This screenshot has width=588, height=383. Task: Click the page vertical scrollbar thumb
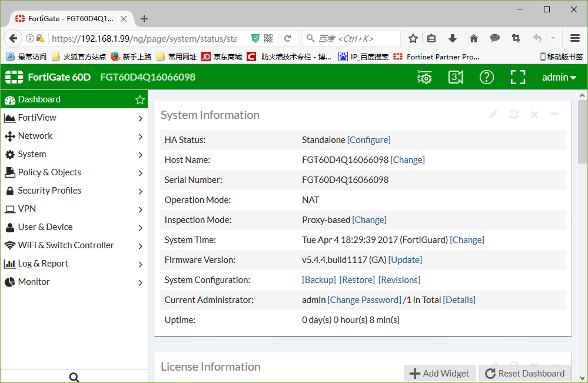582,131
